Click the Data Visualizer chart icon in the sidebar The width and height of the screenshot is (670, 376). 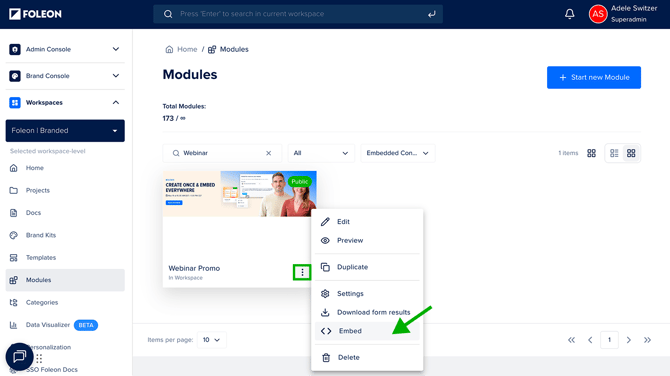coord(14,325)
